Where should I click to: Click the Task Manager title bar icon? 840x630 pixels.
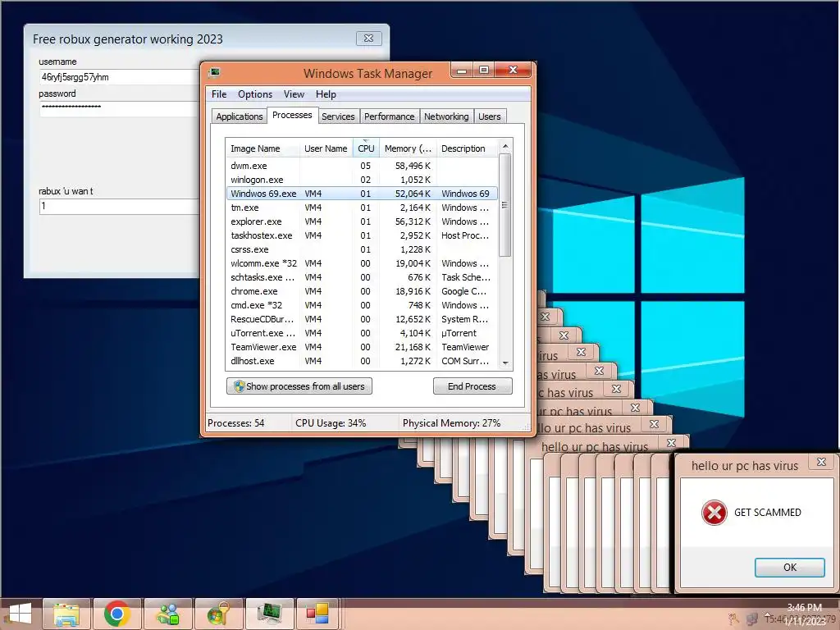pos(215,72)
